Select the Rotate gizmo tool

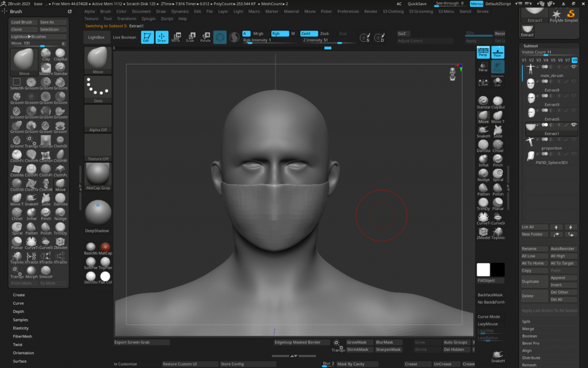pyautogui.click(x=205, y=37)
